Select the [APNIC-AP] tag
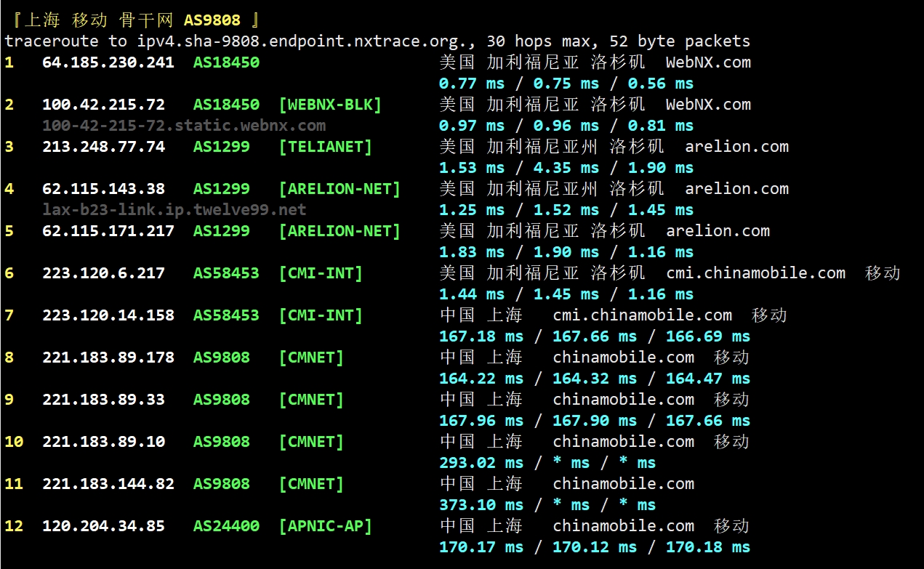Screen dimensions: 924x569 [325, 526]
